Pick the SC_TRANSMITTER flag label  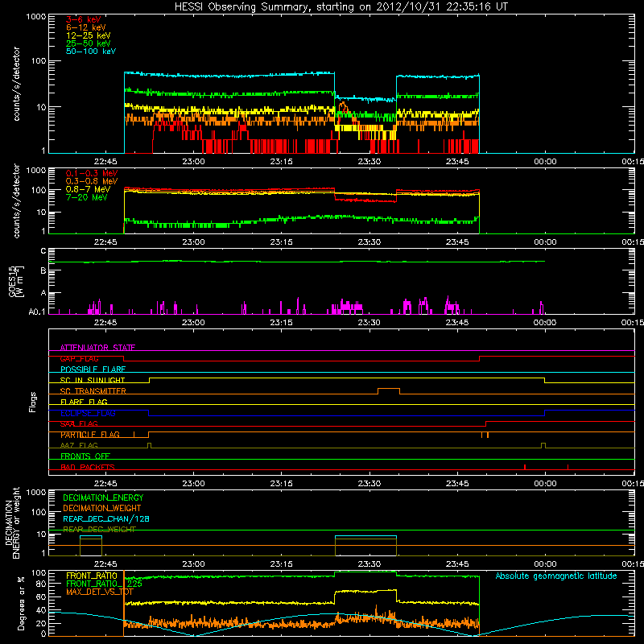point(93,391)
